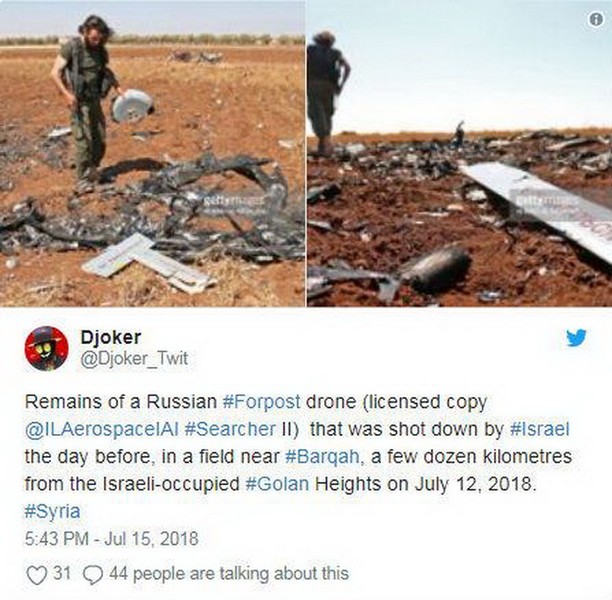This screenshot has width=612, height=600.
Task: Open the #Forpost hashtag
Action: [261, 401]
